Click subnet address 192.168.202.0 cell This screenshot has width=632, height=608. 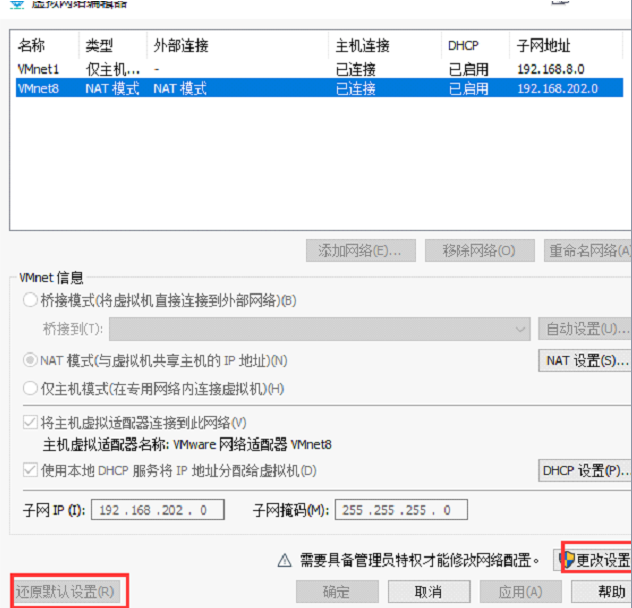[x=557, y=88]
